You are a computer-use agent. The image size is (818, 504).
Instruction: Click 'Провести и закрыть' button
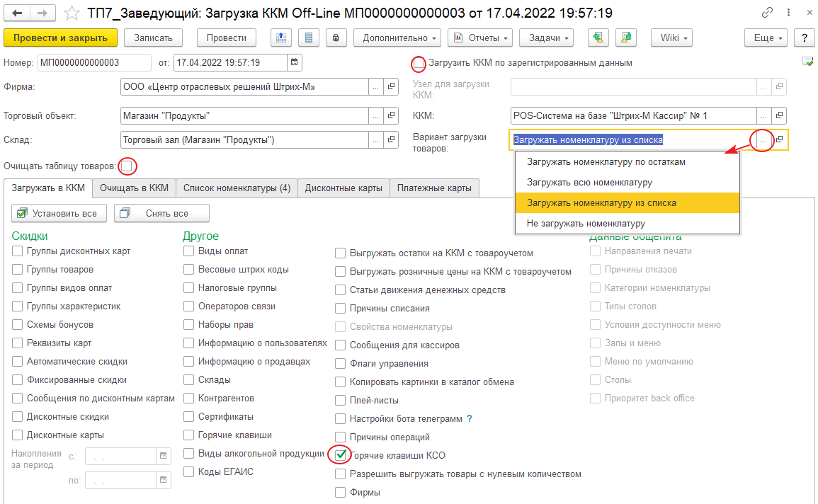(x=59, y=38)
